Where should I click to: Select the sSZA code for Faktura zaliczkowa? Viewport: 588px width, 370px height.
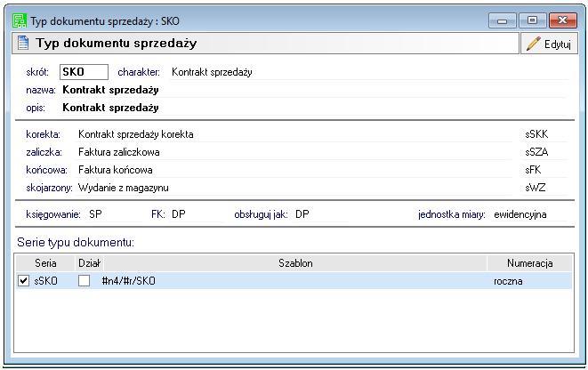536,152
